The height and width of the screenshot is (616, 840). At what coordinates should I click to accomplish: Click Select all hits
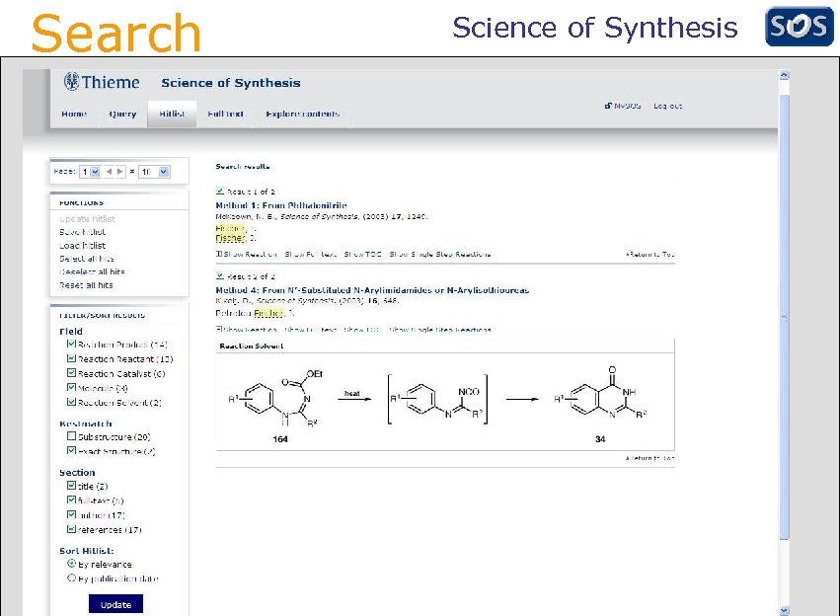click(x=87, y=259)
